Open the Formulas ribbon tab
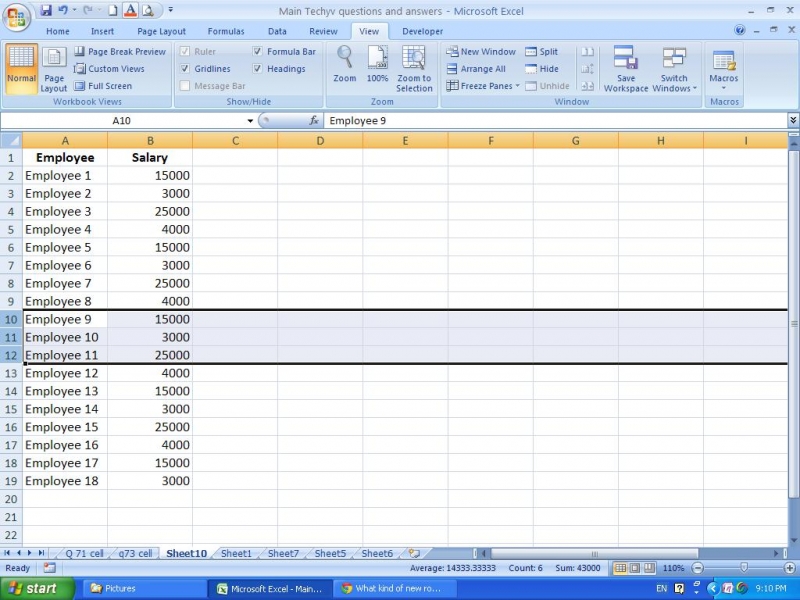800x600 pixels. [x=225, y=31]
